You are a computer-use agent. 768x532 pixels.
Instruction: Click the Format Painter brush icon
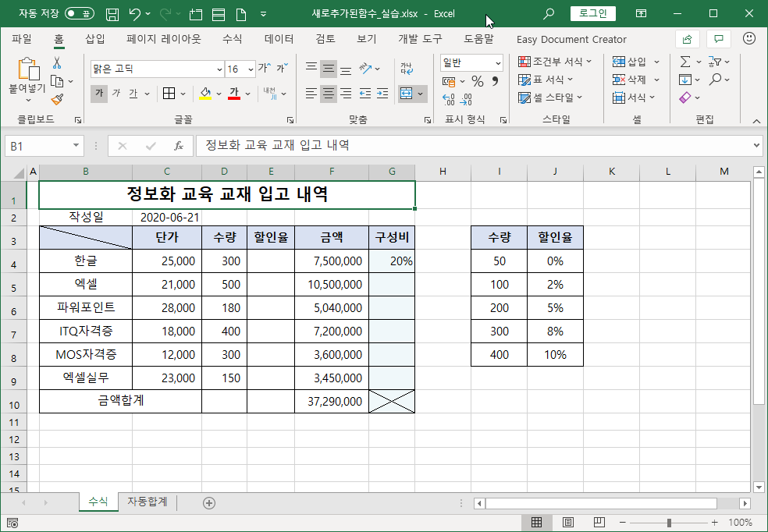point(57,99)
